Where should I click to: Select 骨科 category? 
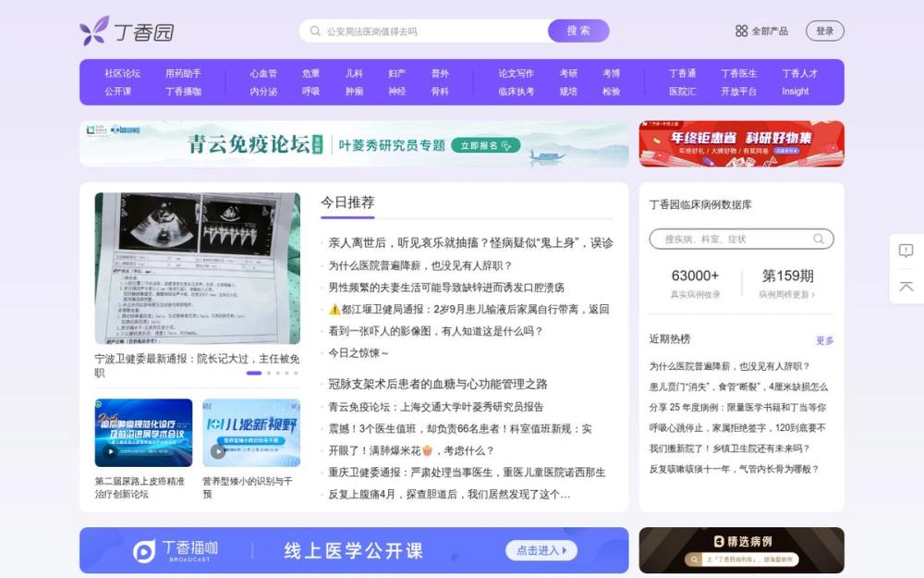click(440, 92)
